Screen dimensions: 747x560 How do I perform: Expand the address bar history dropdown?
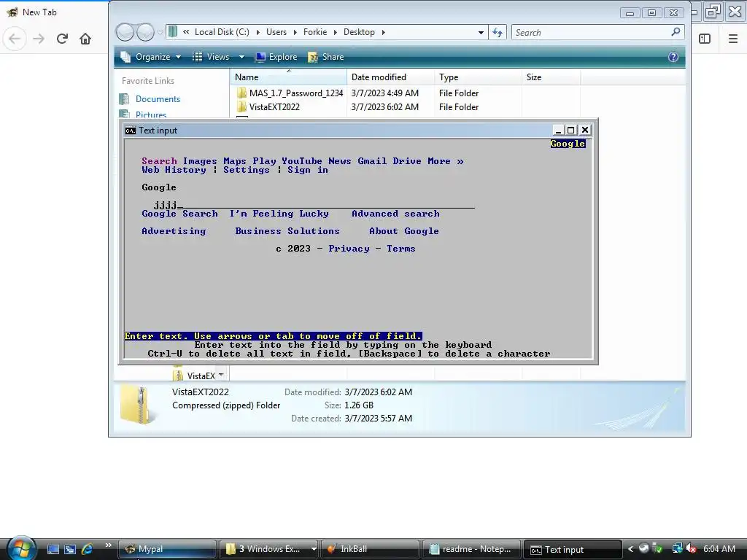coord(481,32)
